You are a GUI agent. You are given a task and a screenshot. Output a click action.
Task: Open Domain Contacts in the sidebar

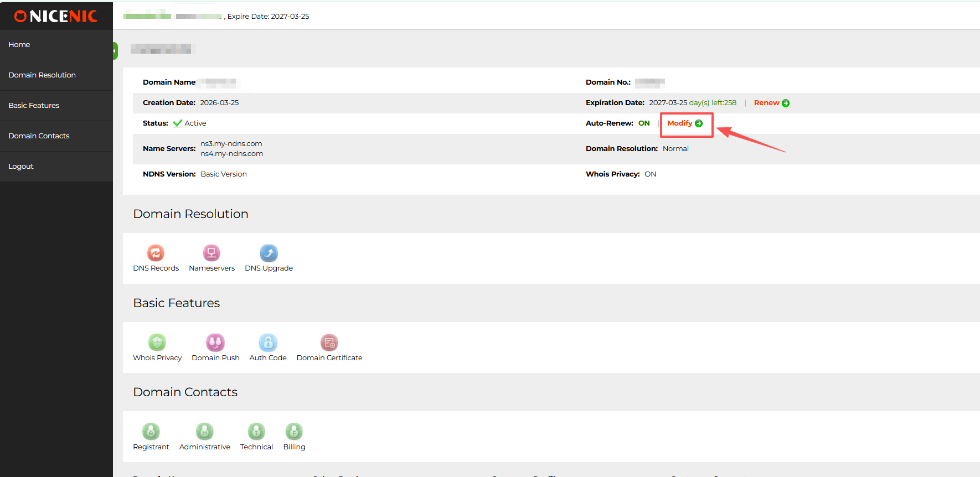[56, 136]
